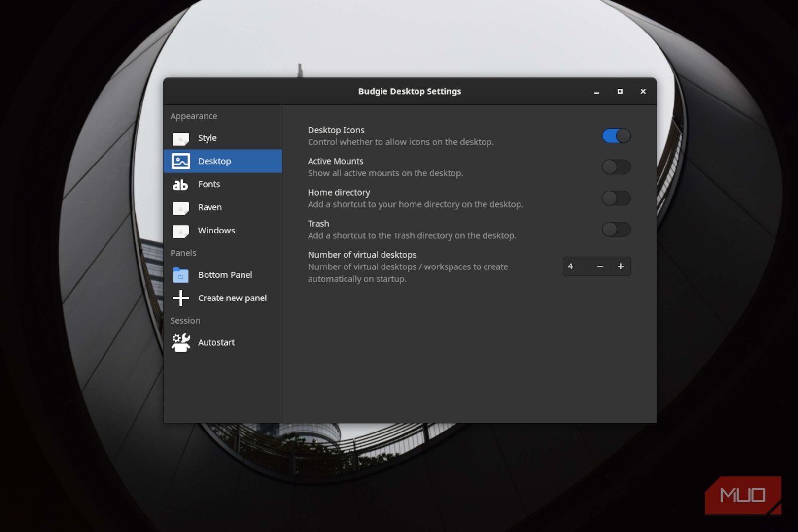Click the Windows sidebar icon
This screenshot has height=532, width=798.
pyautogui.click(x=180, y=231)
